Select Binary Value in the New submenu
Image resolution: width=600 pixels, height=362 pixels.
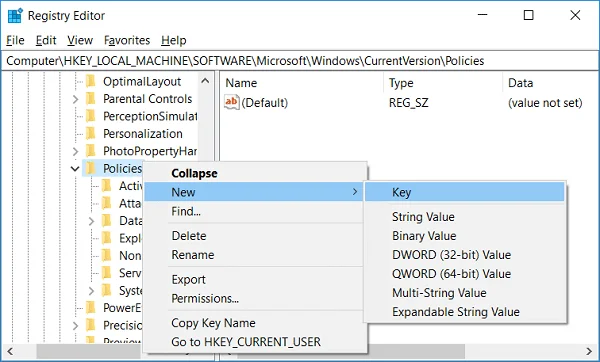coord(465,236)
